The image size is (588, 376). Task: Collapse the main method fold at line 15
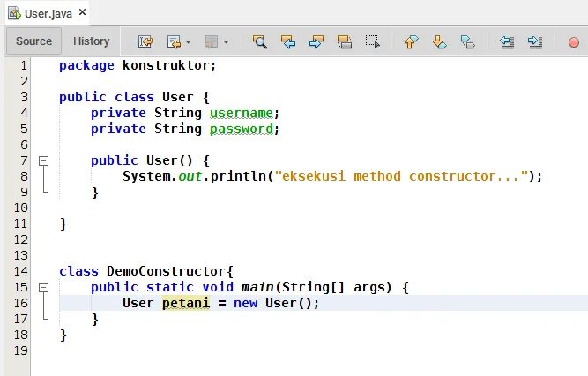(44, 287)
